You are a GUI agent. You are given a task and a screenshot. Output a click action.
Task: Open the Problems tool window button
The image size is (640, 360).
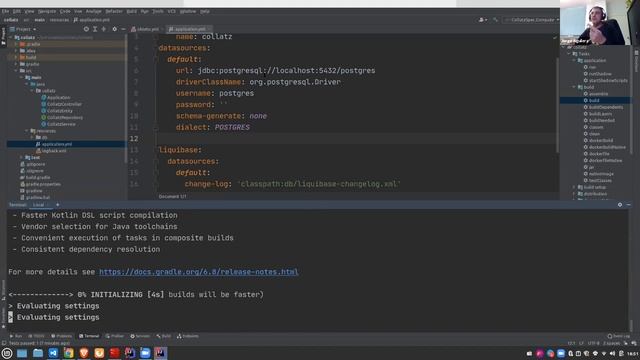click(x=62, y=336)
